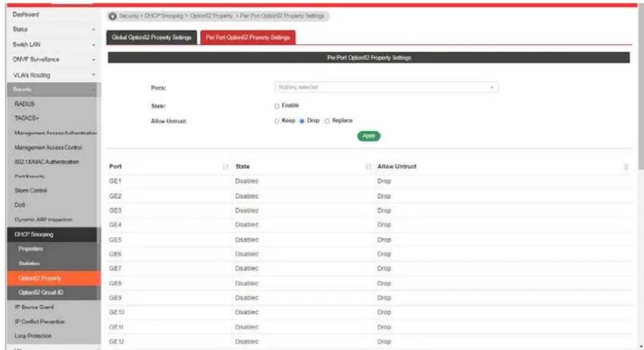
Task: Click the GE1 port cell
Action: (x=115, y=182)
